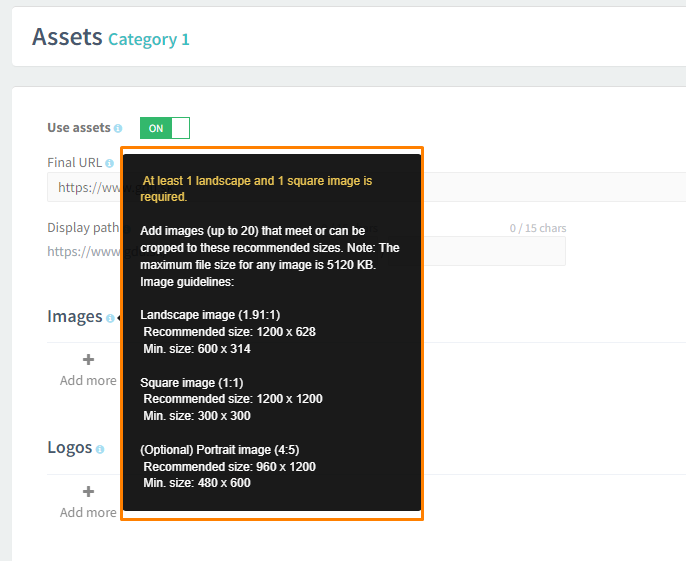Turn off the Use assets toggle

165,129
